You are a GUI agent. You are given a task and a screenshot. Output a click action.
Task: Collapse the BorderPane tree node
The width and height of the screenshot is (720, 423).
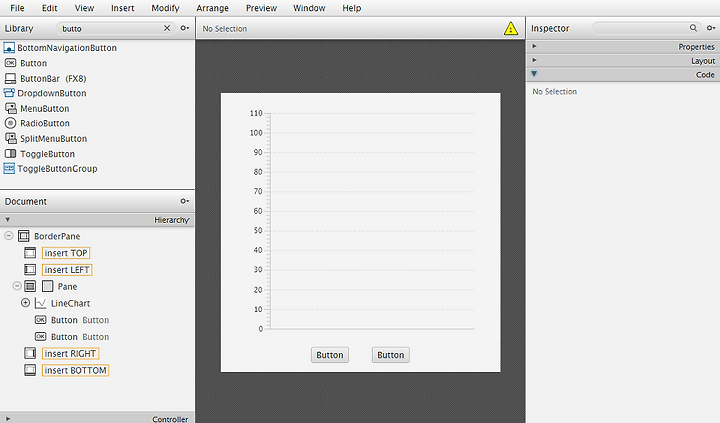(9, 236)
